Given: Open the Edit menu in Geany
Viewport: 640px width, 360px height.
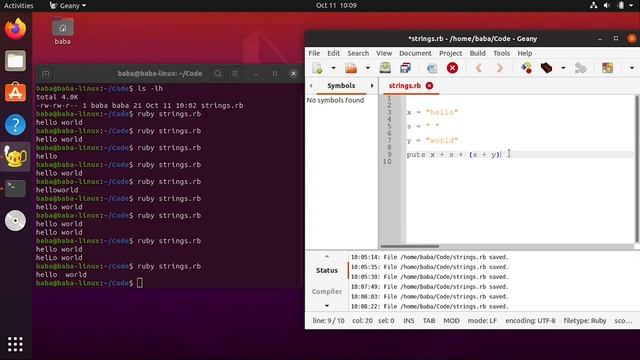Looking at the screenshot, I should click(333, 53).
